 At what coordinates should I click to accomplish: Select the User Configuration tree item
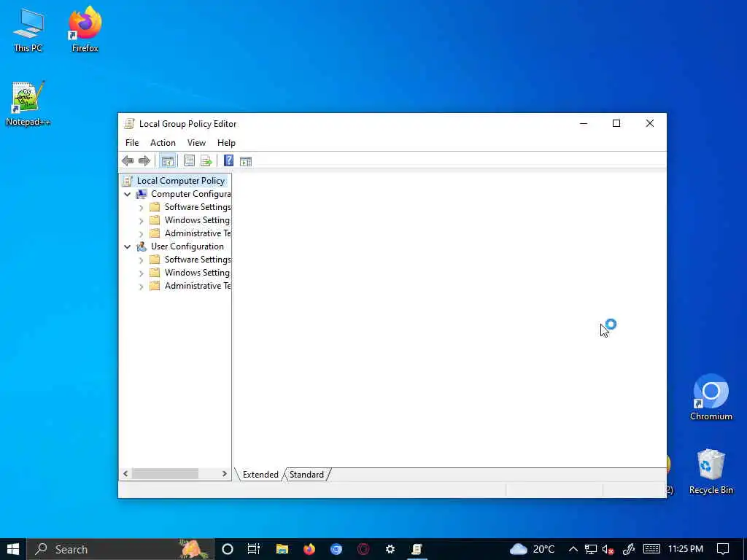187,246
